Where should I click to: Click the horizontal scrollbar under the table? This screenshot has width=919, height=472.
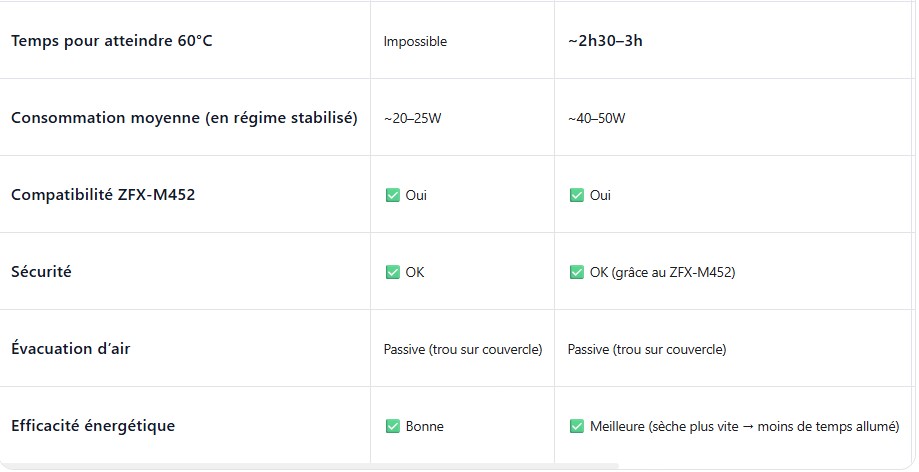coord(310,466)
